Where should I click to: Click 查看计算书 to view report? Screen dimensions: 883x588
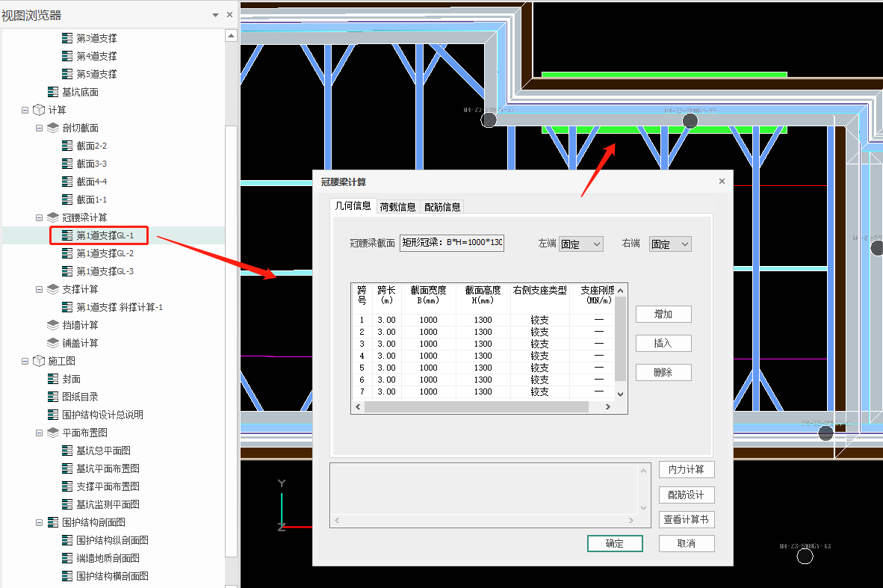coord(686,519)
